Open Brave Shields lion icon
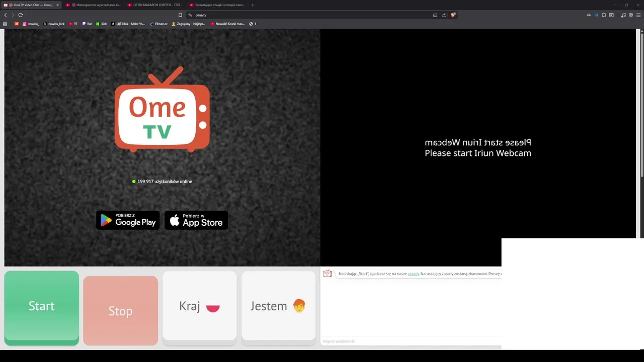 tap(453, 15)
